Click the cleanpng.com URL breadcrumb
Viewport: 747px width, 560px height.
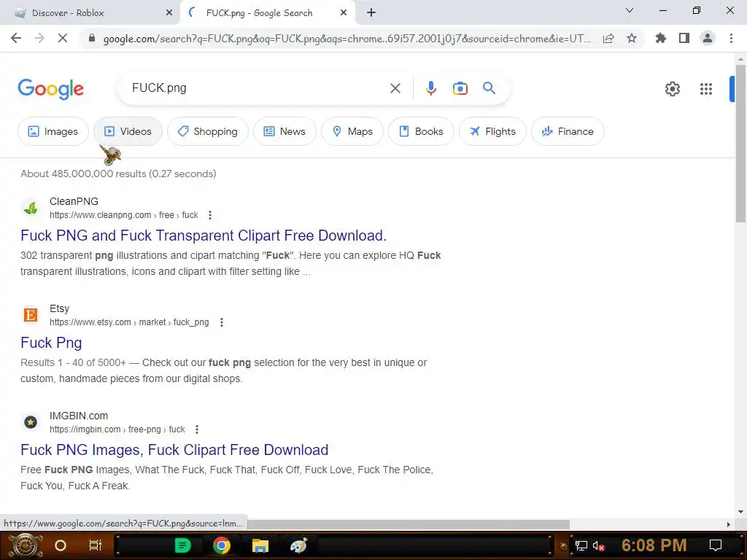click(124, 215)
